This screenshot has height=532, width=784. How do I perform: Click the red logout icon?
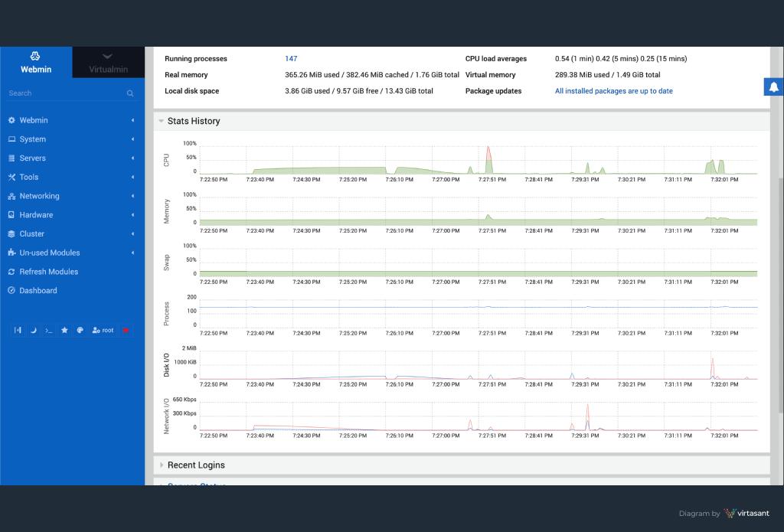(x=126, y=330)
